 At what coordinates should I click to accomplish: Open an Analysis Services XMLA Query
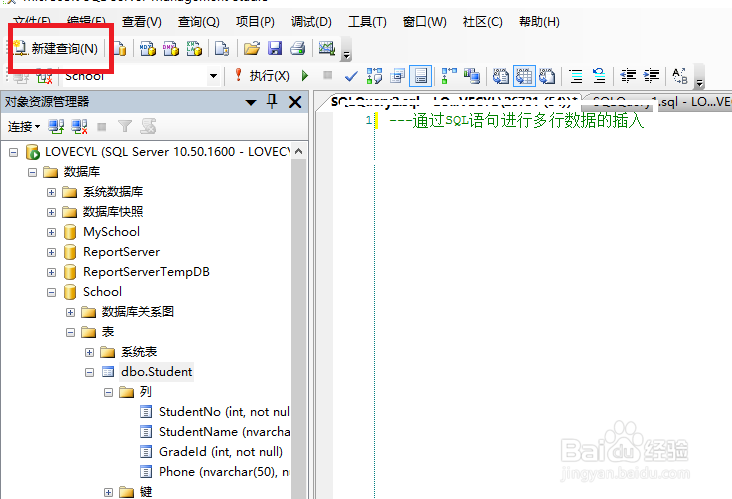(194, 48)
